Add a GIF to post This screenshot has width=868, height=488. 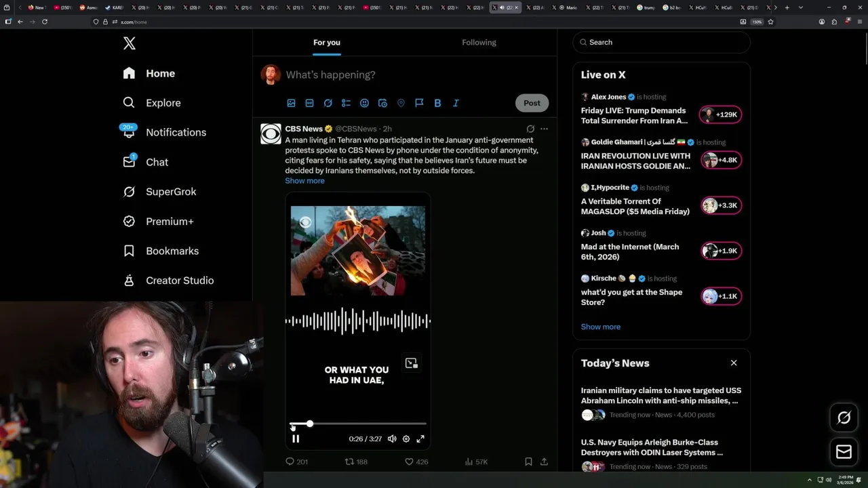(309, 103)
